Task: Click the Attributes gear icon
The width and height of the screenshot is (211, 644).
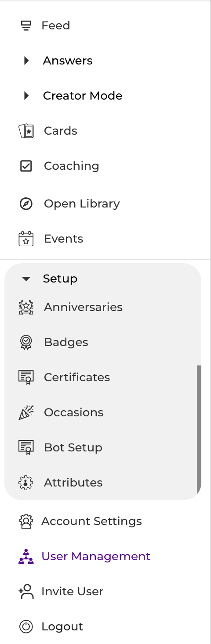Action: click(x=26, y=483)
